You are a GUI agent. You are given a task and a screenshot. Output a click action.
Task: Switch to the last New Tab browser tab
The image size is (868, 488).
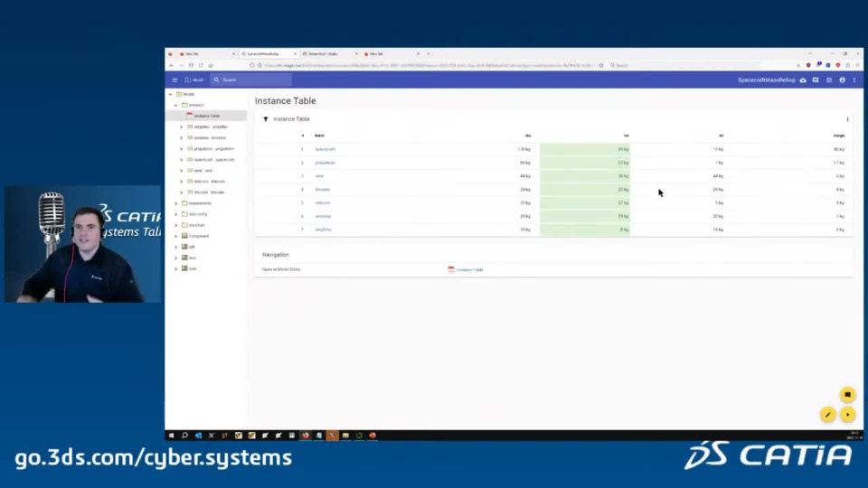click(392, 53)
